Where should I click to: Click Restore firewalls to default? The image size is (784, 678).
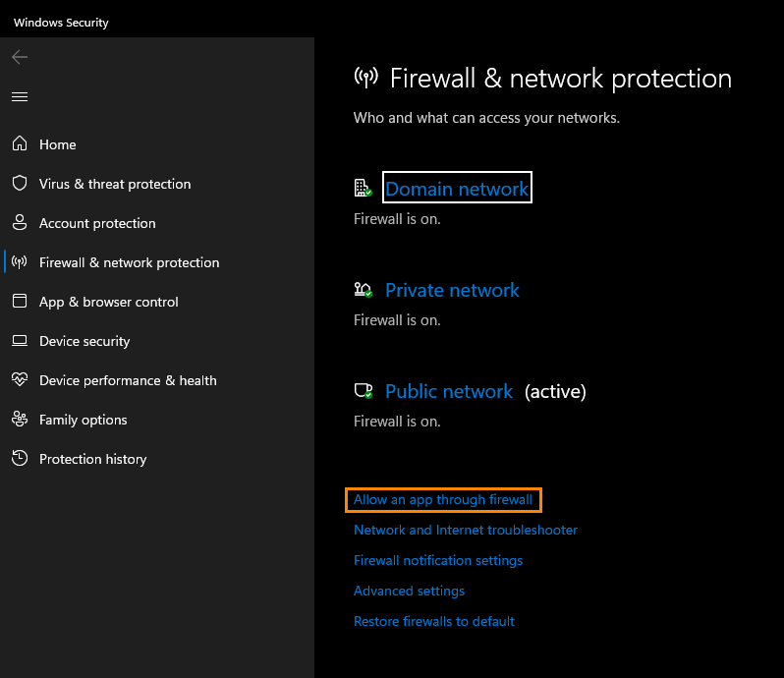pos(434,621)
